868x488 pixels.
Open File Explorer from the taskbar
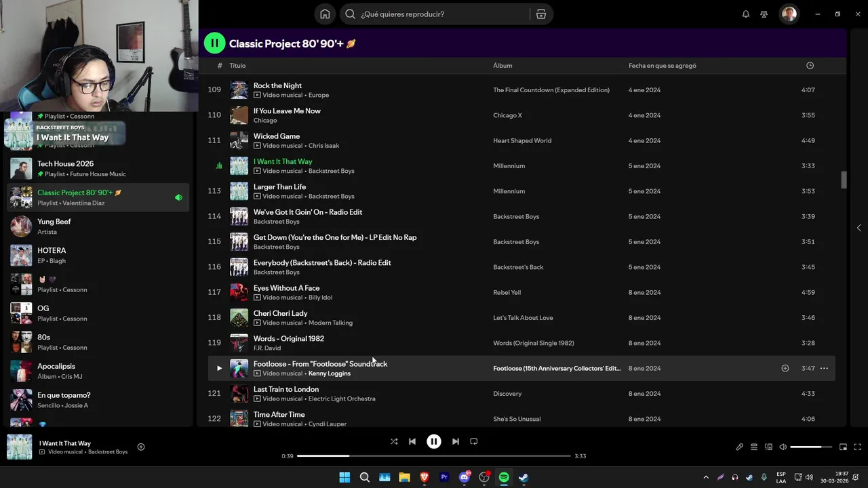[404, 477]
